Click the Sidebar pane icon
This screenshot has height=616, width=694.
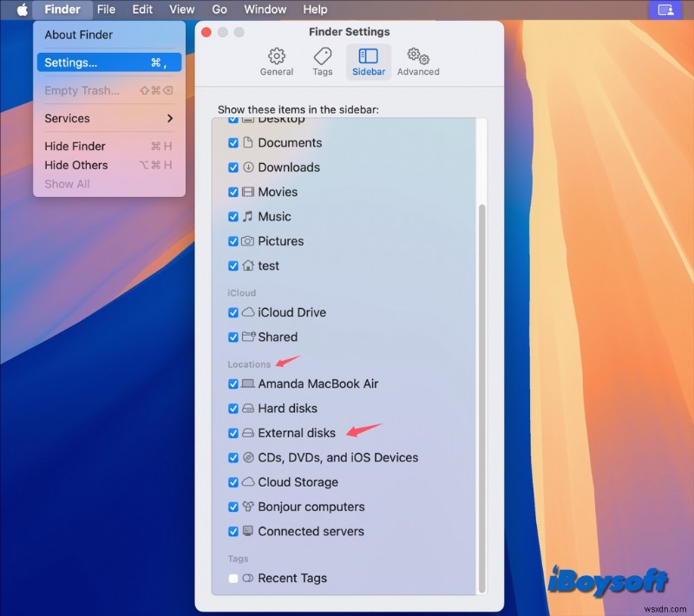(368, 56)
